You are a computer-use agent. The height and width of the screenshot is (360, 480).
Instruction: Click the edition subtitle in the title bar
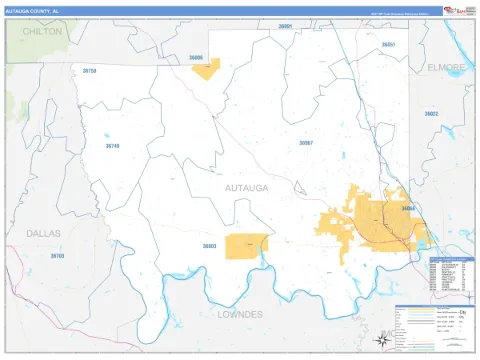pos(400,14)
